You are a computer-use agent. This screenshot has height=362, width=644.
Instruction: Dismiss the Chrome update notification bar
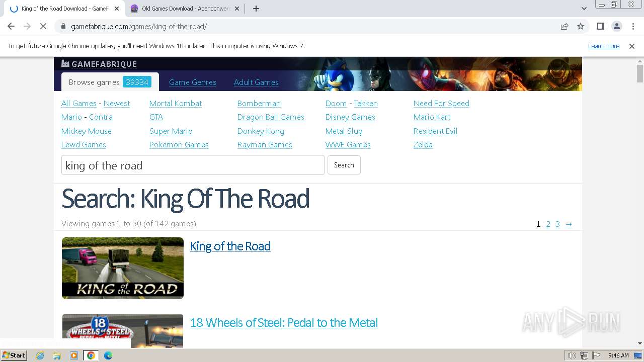[632, 46]
